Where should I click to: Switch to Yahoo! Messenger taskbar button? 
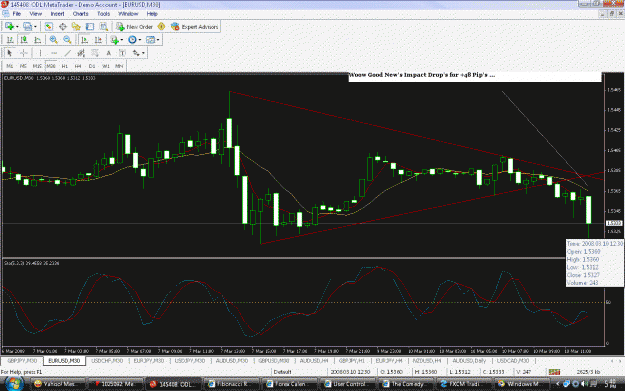click(x=58, y=384)
